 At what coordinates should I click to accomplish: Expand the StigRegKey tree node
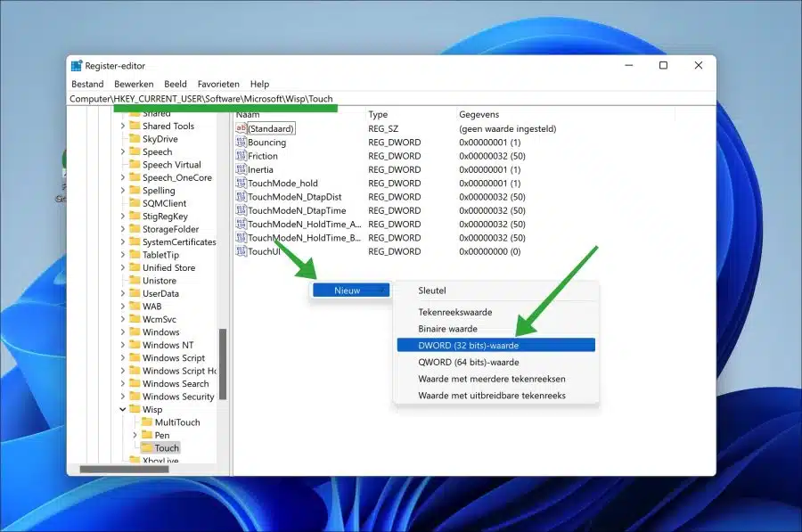tap(123, 216)
